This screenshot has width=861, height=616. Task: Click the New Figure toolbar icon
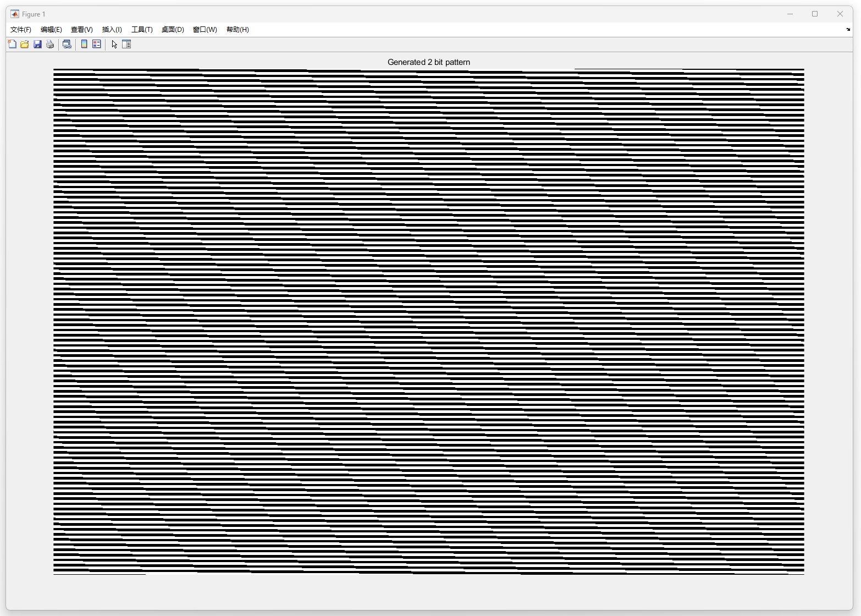[12, 44]
